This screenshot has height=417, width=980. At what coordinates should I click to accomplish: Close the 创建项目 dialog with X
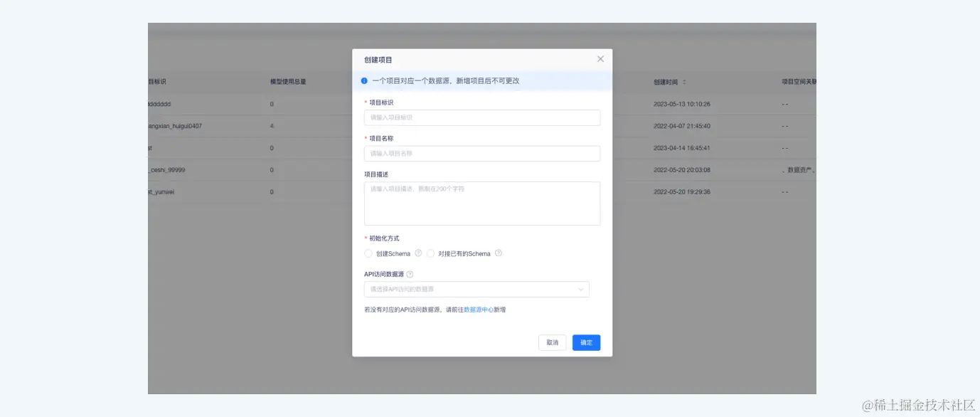point(600,59)
